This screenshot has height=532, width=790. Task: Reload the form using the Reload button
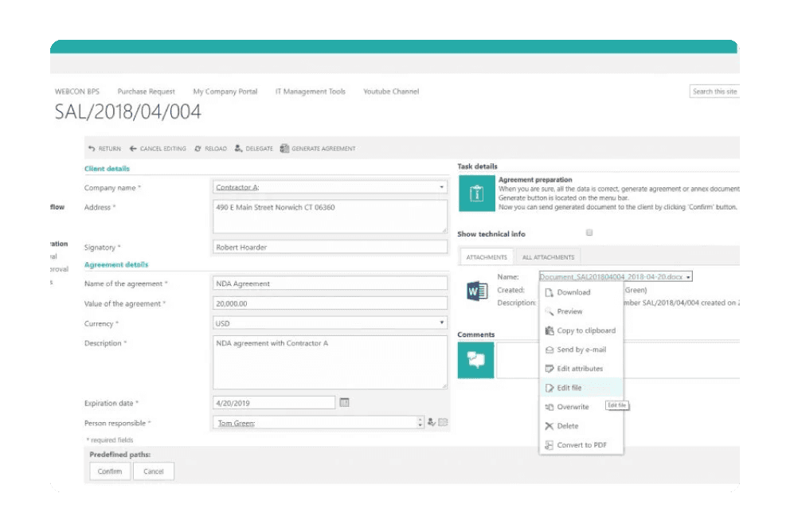210,149
